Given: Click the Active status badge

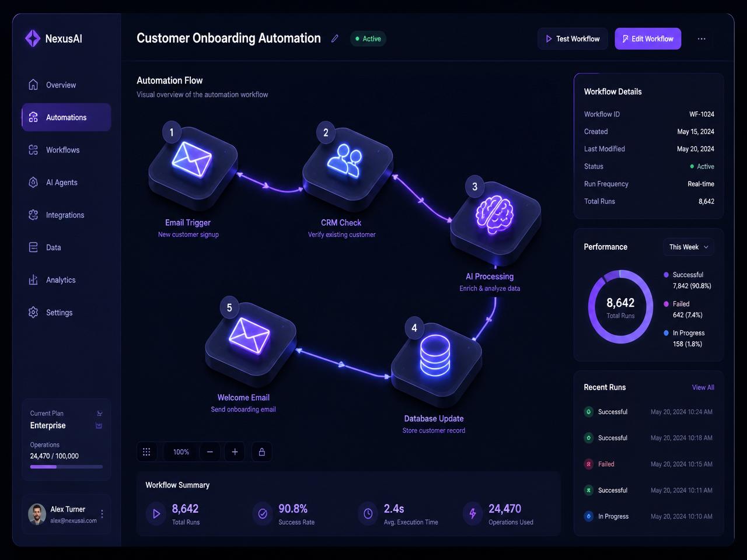Looking at the screenshot, I should 368,38.
